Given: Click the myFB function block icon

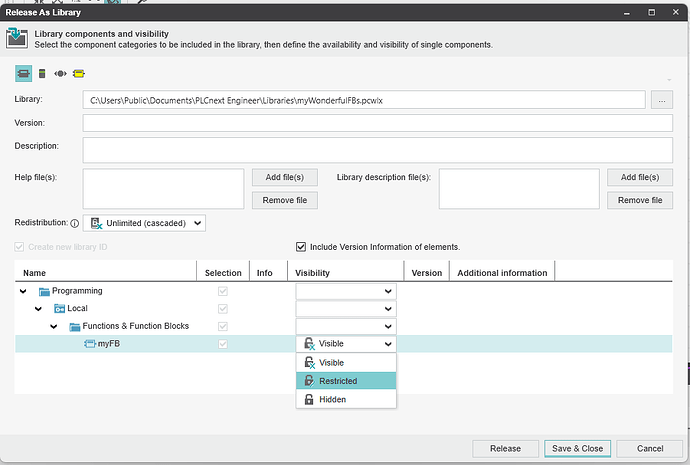Looking at the screenshot, I should (90, 344).
